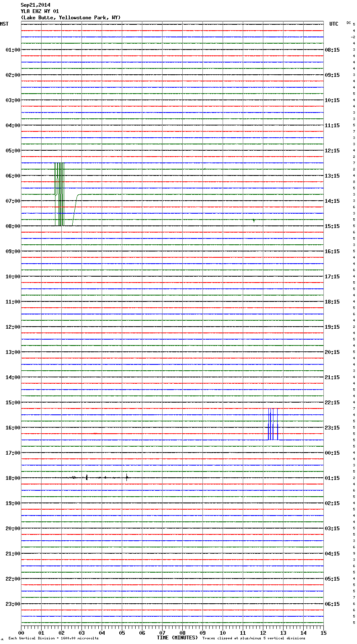Click the green clipped spike burst near 06:00
The width and height of the screenshot is (357, 644).
tap(59, 194)
